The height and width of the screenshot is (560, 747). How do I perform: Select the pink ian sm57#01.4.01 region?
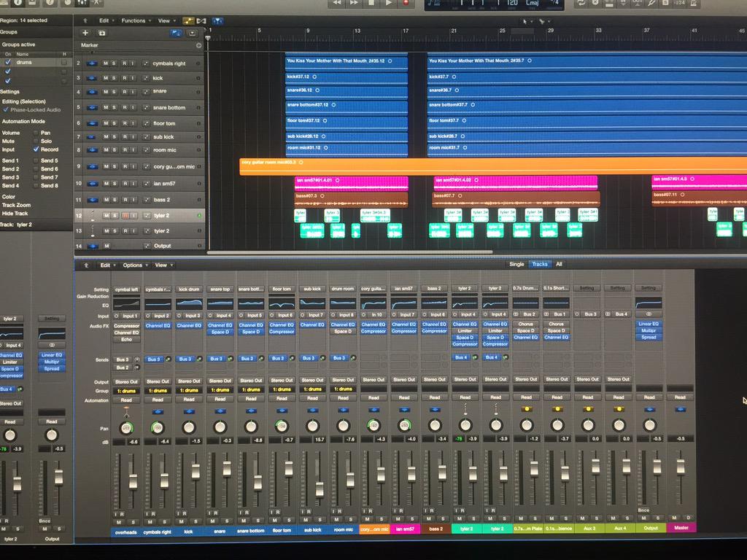coord(352,183)
